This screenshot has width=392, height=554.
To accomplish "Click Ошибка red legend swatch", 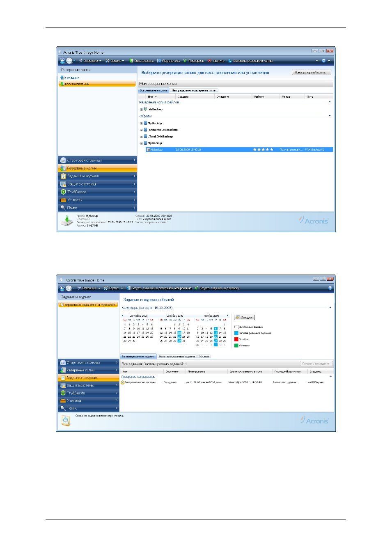I will click(x=236, y=339).
